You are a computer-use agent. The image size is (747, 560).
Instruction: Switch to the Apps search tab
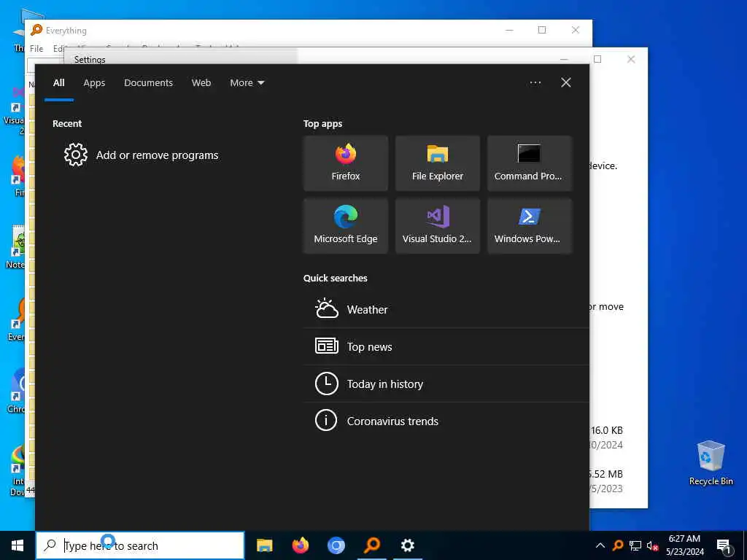point(94,83)
